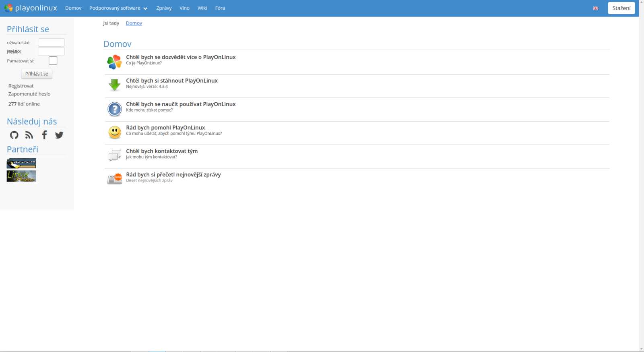
Task: Open the Linux partner banner
Action: [x=21, y=176]
